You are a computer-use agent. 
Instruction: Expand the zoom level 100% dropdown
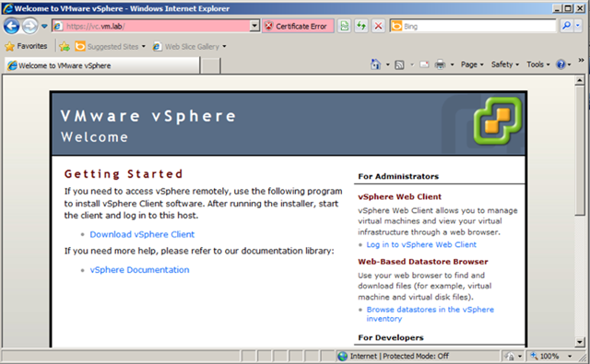pyautogui.click(x=570, y=356)
